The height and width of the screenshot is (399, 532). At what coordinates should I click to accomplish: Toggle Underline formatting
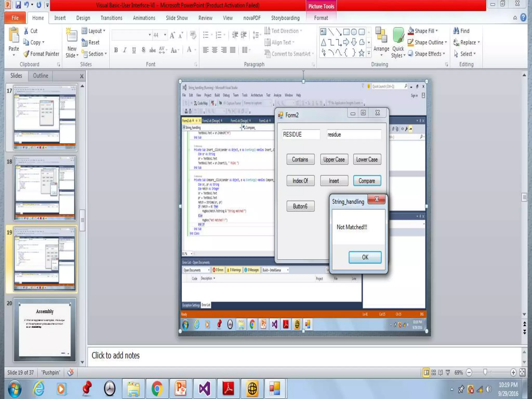(134, 50)
